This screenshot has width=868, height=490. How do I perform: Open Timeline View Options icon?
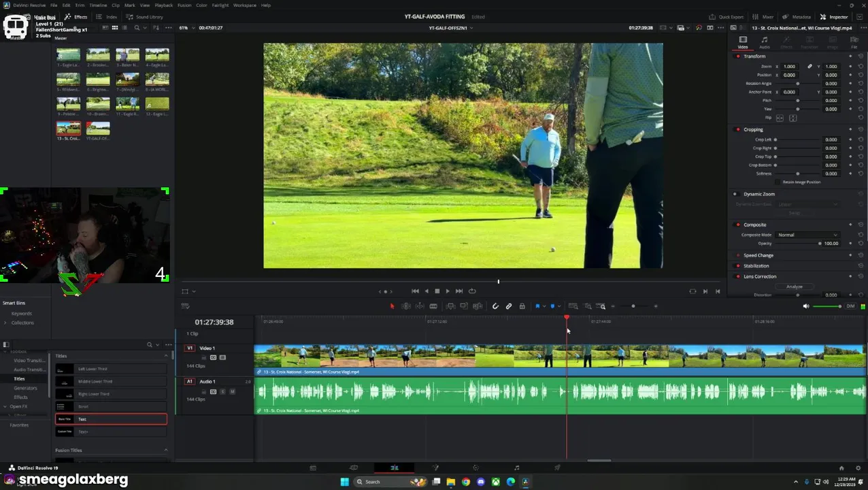[x=185, y=306]
